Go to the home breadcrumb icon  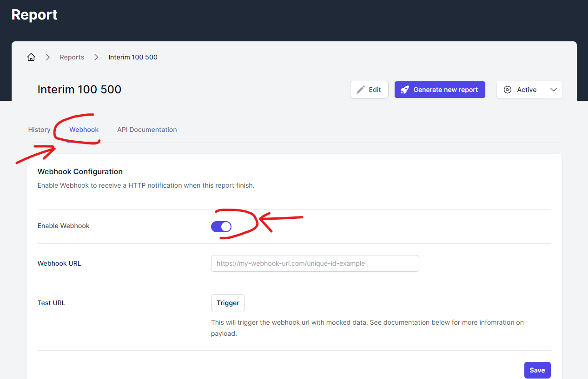(31, 57)
